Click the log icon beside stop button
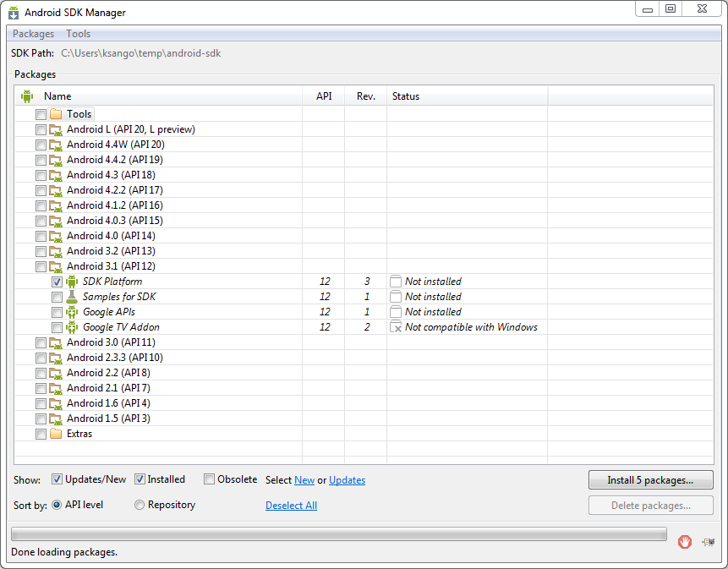This screenshot has width=728, height=569. tap(708, 542)
